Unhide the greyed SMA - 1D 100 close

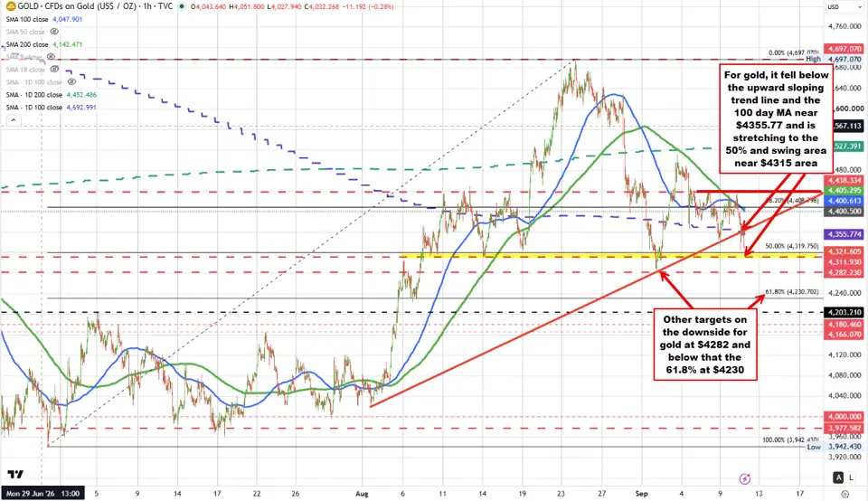71,82
